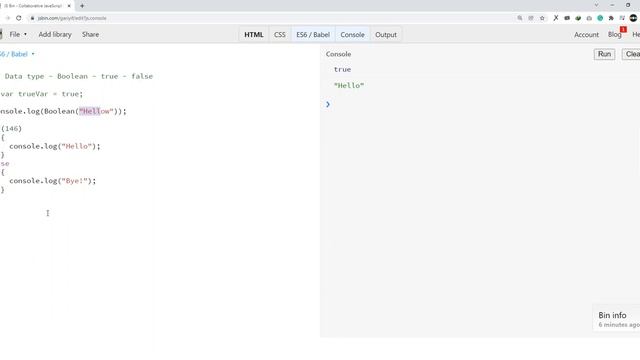Click the red Blog notification badge
This screenshot has width=640, height=360.
coord(623,29)
